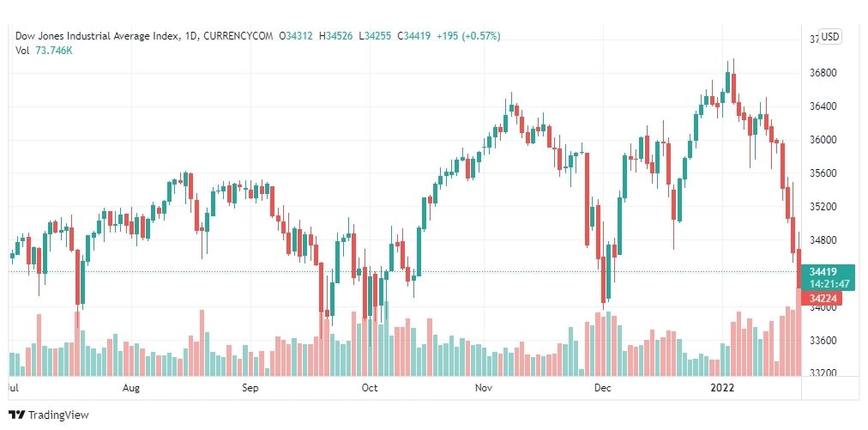
Task: Click the Dec label on time axis
Action: tap(602, 388)
